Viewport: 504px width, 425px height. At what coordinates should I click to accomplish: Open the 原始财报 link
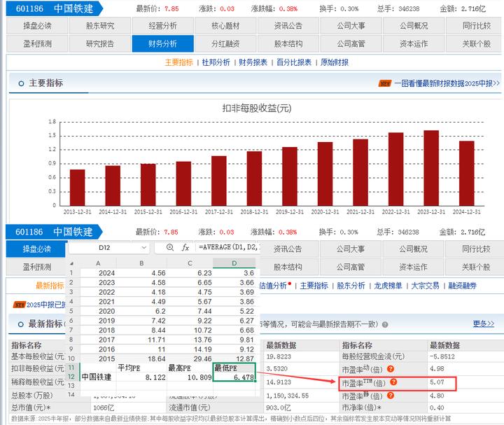click(x=335, y=62)
